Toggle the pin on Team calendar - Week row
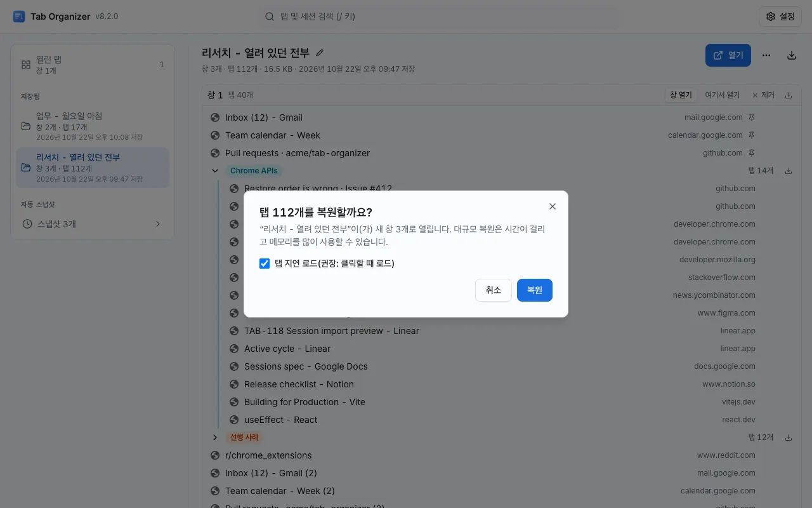Image resolution: width=812 pixels, height=508 pixels. point(752,135)
